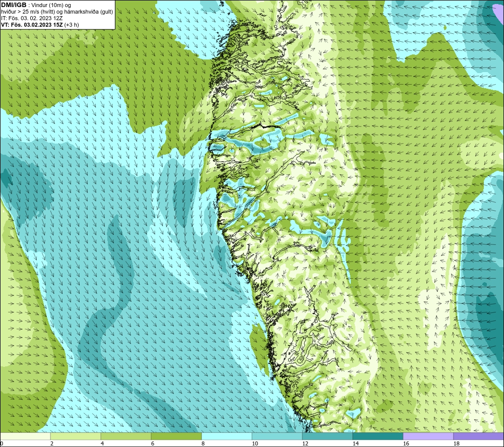Pick the green swatch for 4–6 m/s

[x=126, y=436]
